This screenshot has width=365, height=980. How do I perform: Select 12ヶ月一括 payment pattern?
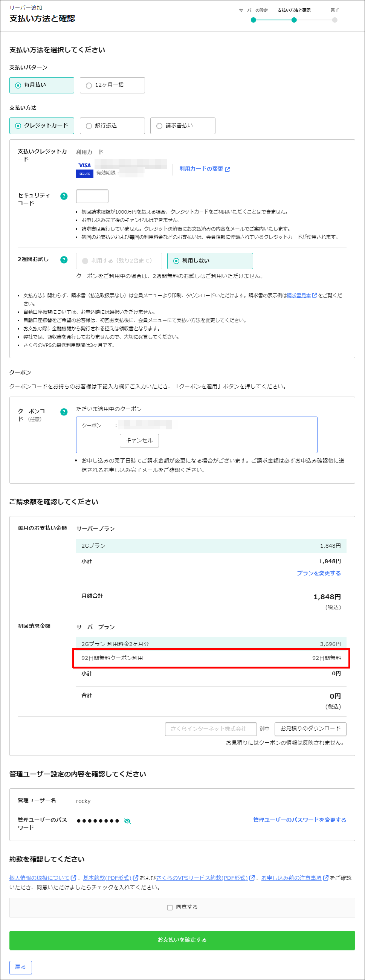(x=112, y=85)
